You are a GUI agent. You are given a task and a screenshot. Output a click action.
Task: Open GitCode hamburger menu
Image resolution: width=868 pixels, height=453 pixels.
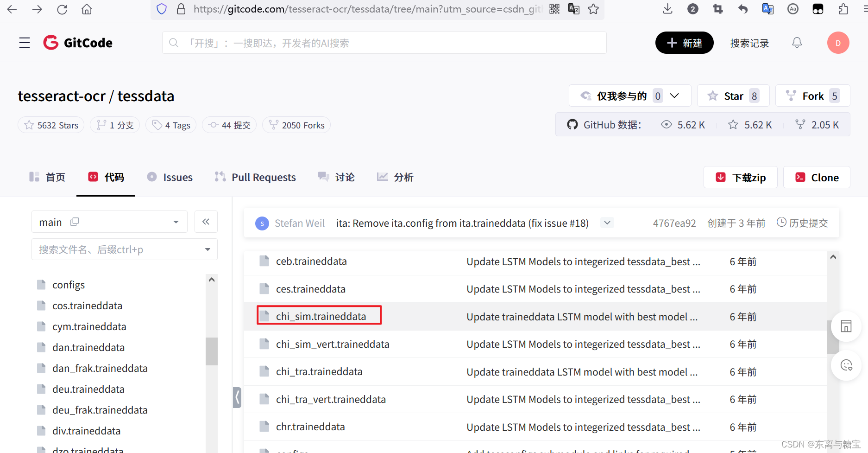25,43
